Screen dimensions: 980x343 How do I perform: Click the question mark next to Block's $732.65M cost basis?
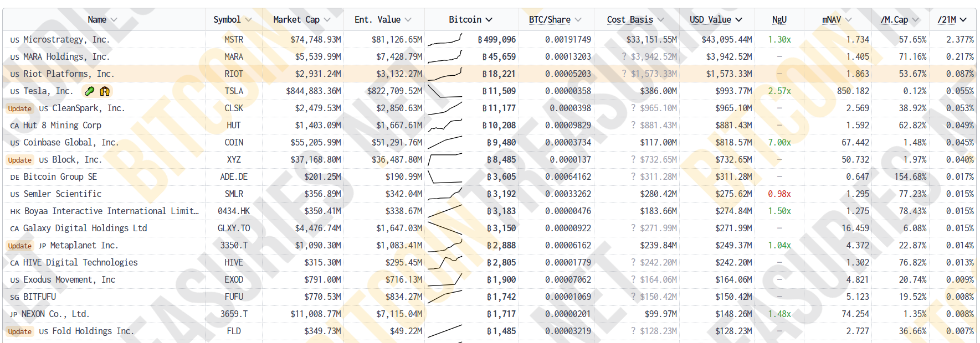(633, 159)
